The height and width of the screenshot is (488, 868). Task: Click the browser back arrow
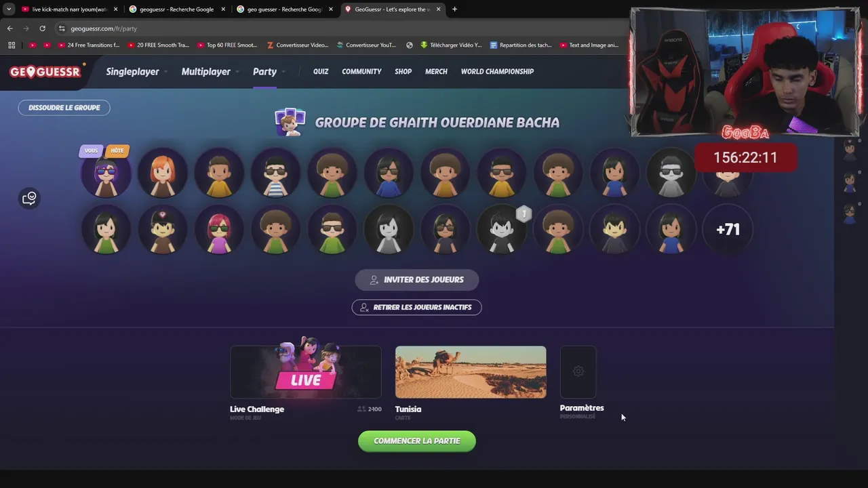tap(10, 28)
